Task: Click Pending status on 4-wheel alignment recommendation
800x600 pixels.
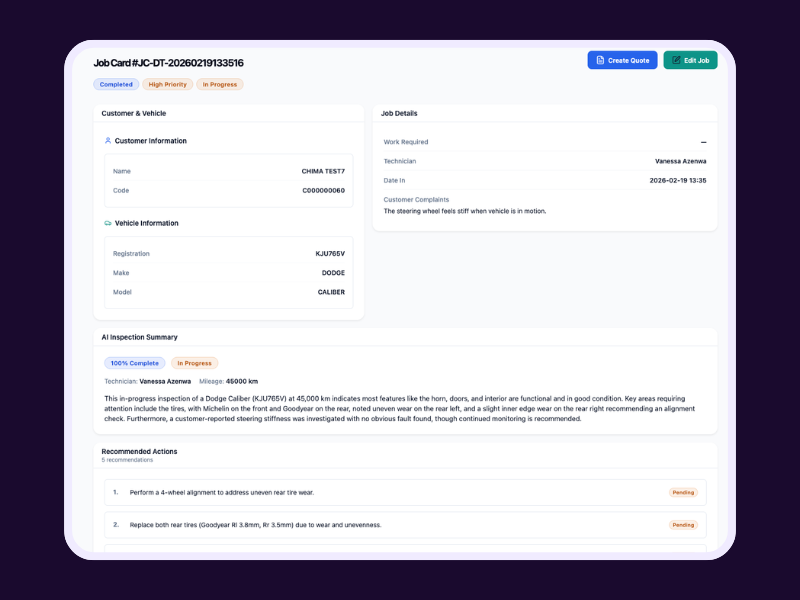Action: tap(683, 493)
